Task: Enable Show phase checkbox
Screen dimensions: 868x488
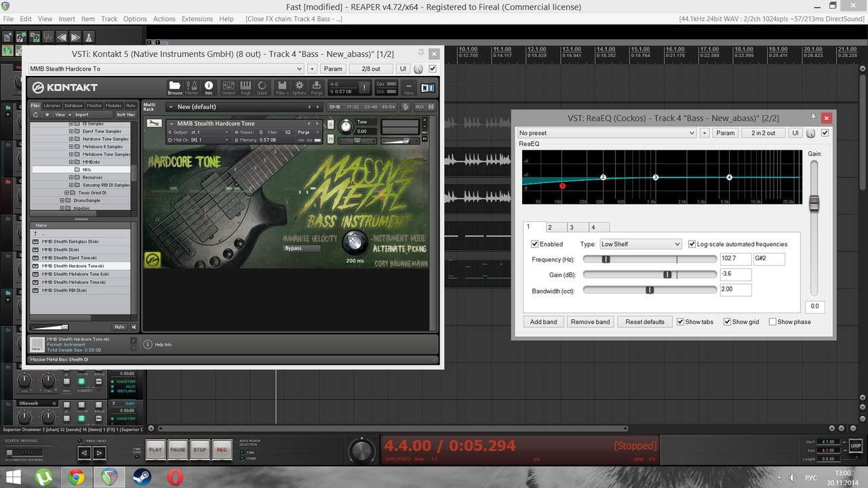Action: pos(772,322)
